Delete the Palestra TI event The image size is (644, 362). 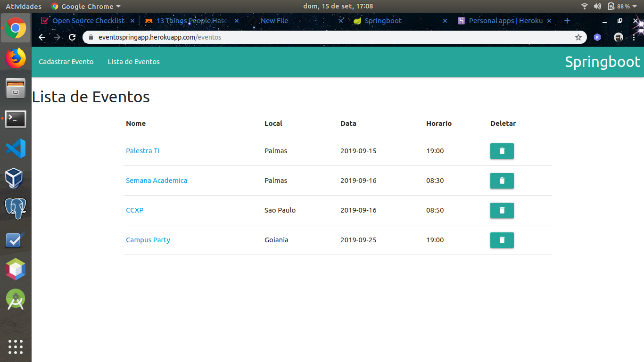pos(502,151)
